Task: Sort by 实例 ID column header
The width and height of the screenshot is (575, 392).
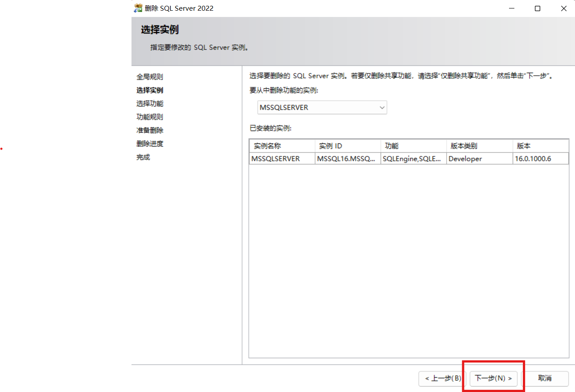Action: 348,146
